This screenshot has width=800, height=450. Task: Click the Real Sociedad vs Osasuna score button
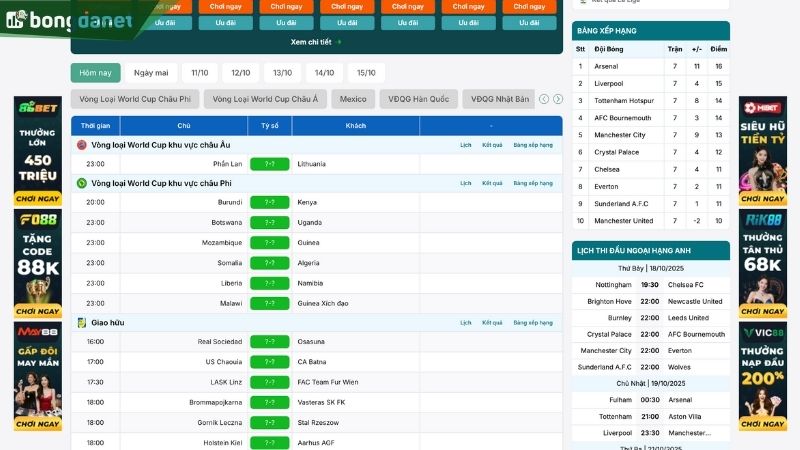(x=269, y=342)
